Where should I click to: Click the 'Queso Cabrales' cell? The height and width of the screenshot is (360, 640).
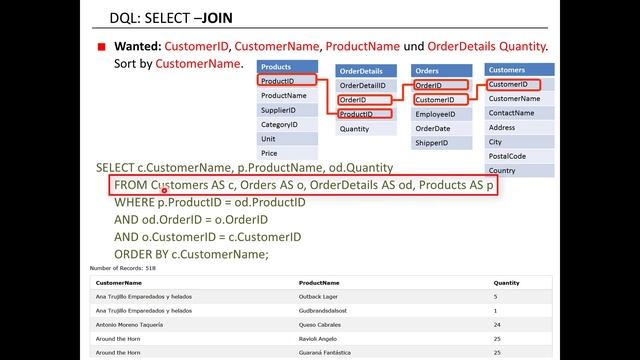click(x=320, y=325)
